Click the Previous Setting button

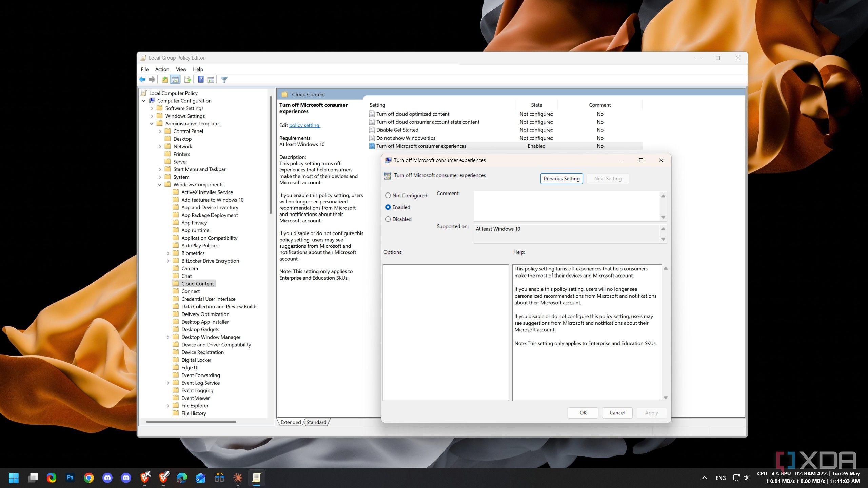(561, 178)
